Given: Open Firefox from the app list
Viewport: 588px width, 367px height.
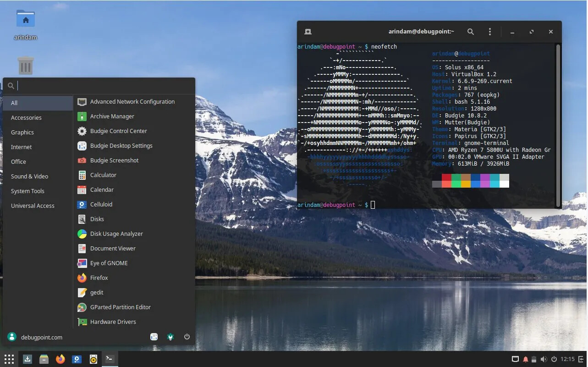Looking at the screenshot, I should [x=134, y=278].
